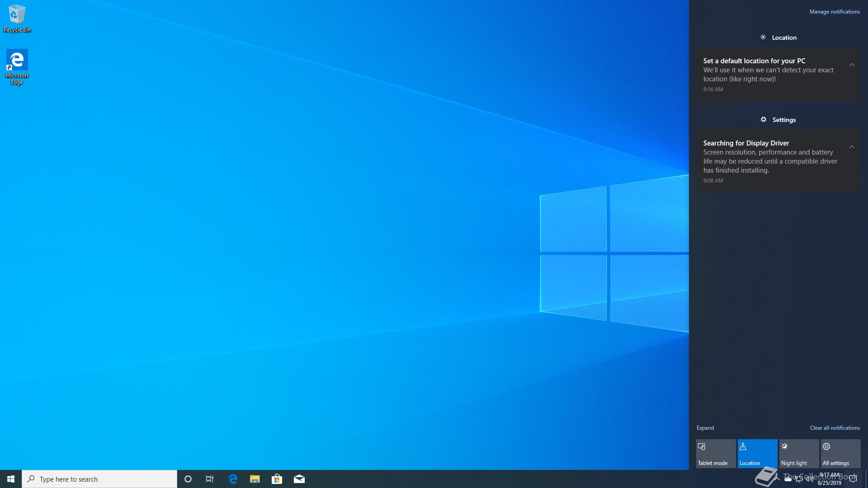Open the Mail app from taskbar

299,479
